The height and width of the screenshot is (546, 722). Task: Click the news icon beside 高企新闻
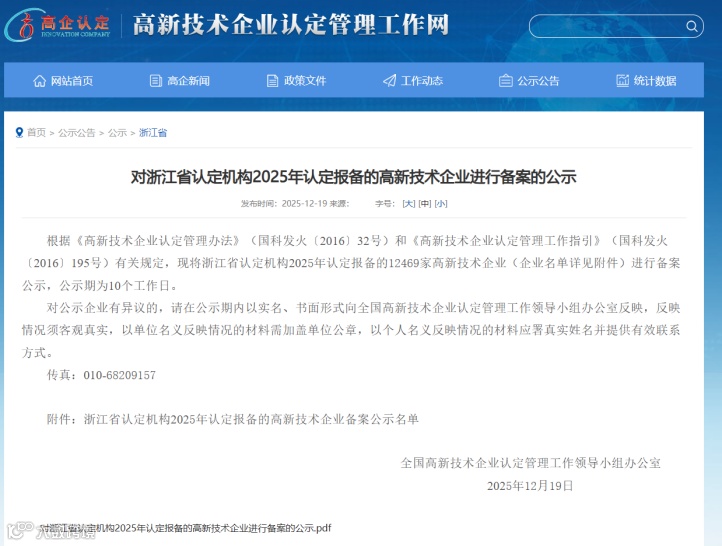click(156, 81)
